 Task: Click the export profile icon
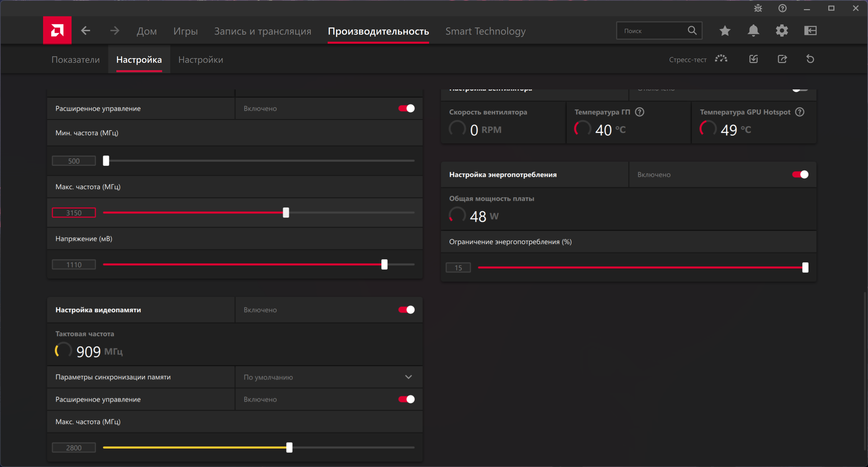782,59
